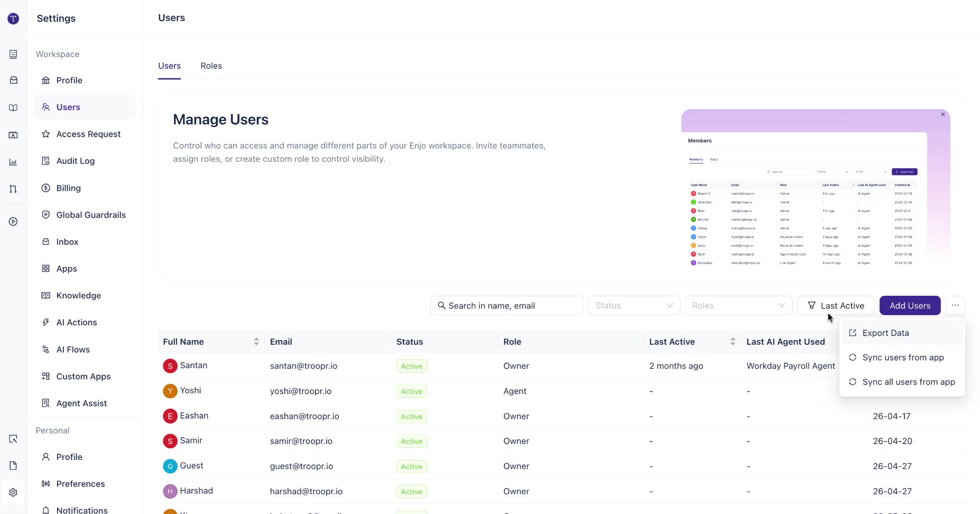The image size is (980, 514).
Task: Open the analytics bar chart icon in left rail
Action: click(13, 162)
